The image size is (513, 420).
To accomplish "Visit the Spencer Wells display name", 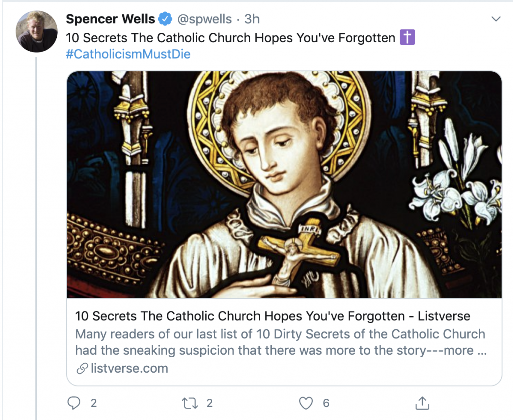I will (x=110, y=19).
